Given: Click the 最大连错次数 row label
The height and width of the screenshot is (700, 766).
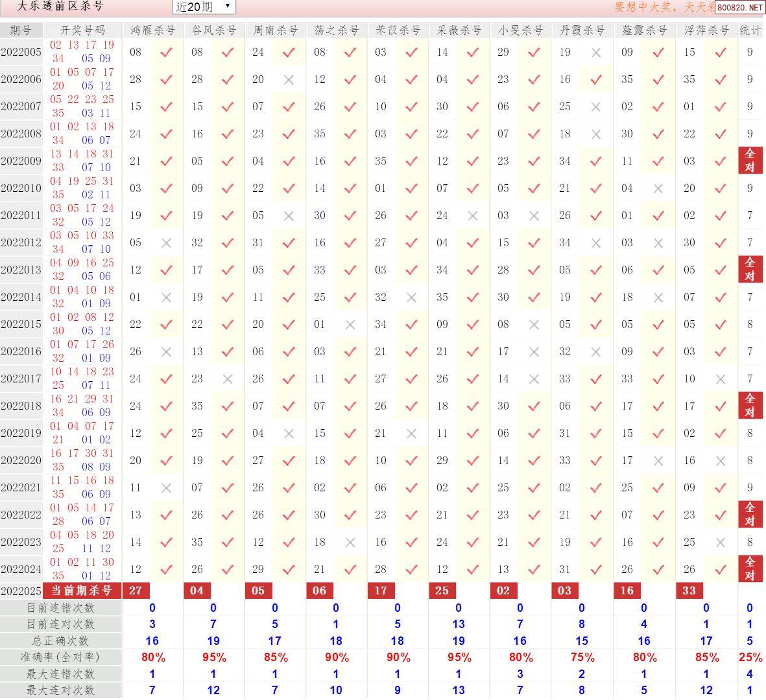Looking at the screenshot, I should coord(60,673).
